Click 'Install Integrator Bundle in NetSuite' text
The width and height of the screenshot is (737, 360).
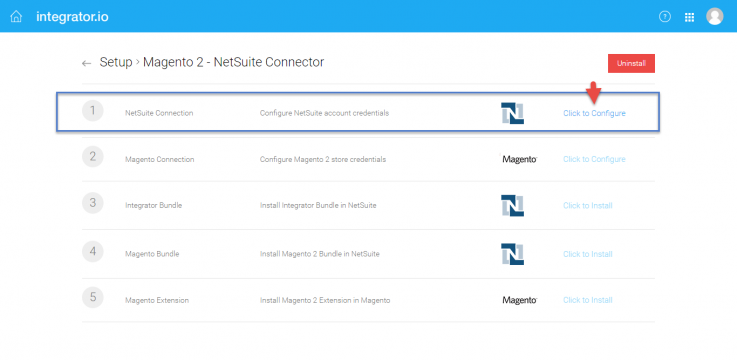point(318,205)
